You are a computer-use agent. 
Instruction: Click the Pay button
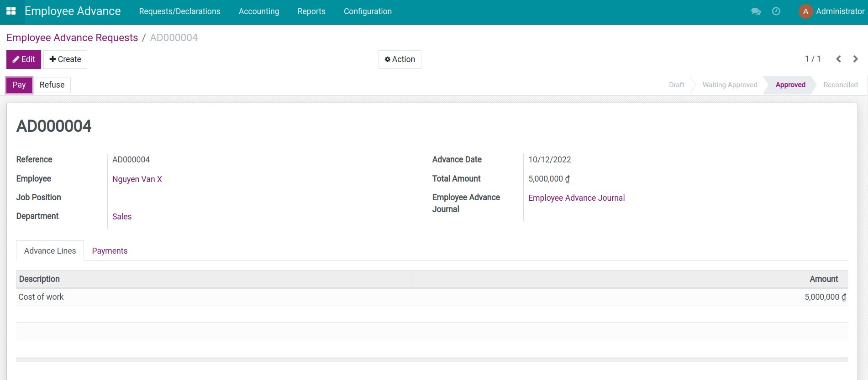(19, 85)
